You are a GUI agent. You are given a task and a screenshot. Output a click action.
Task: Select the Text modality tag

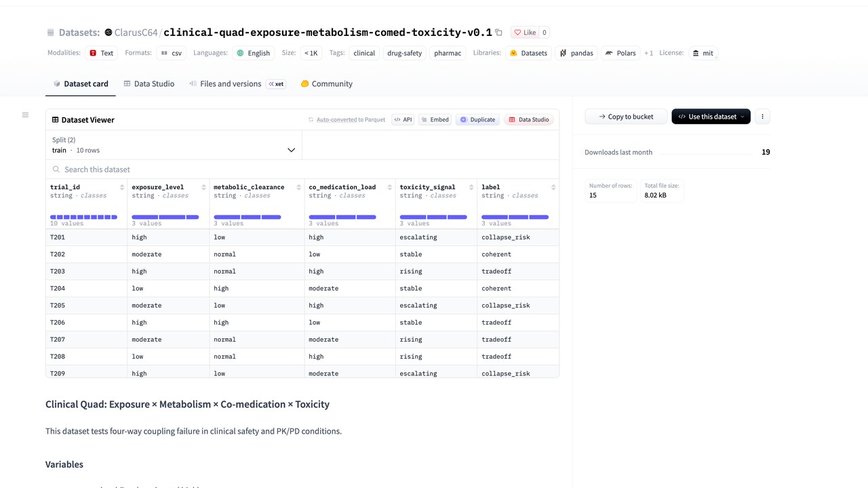coord(102,53)
